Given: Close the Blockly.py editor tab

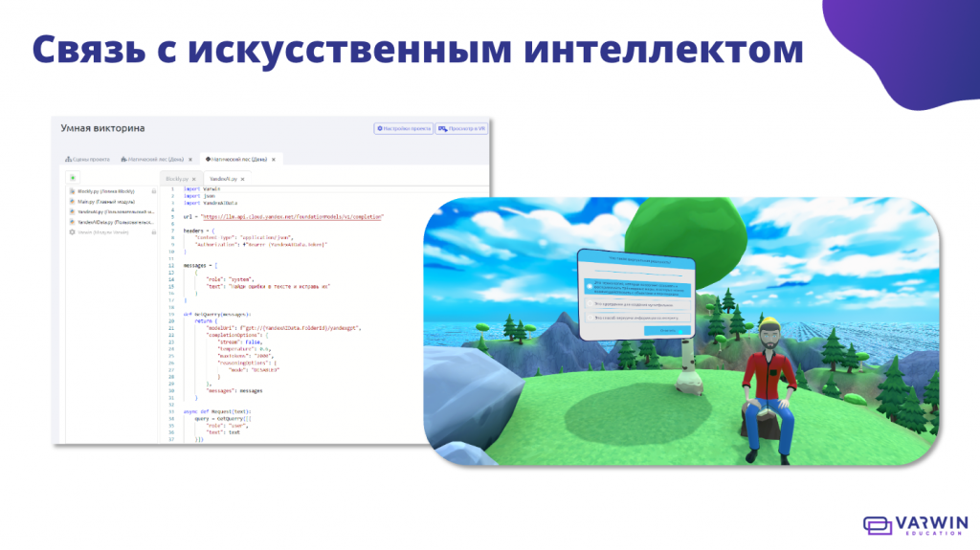Looking at the screenshot, I should [x=193, y=180].
